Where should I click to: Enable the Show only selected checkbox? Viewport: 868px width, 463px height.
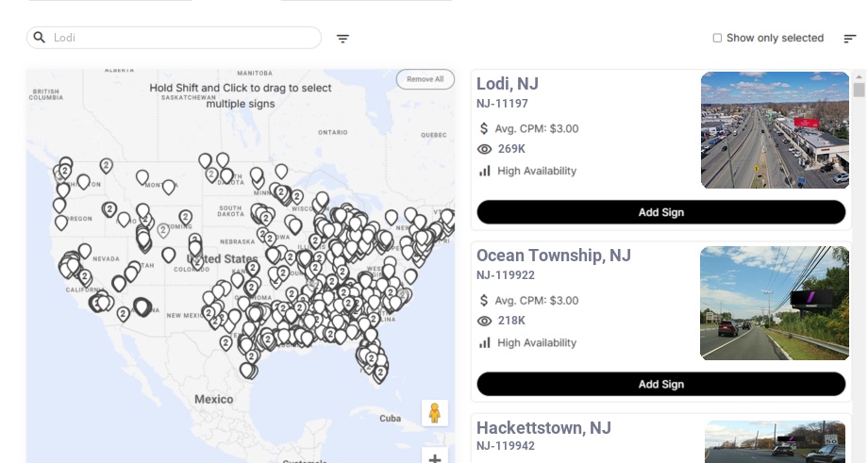717,39
